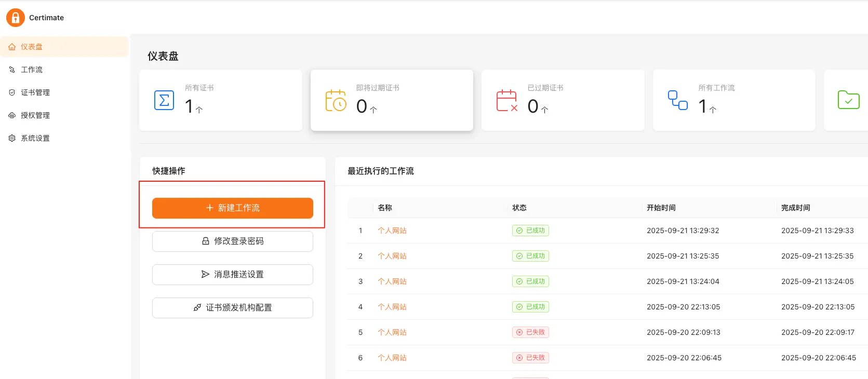Click the 已成功 status tag in row 2
Screen dimensions: 868x379
[x=530, y=256]
